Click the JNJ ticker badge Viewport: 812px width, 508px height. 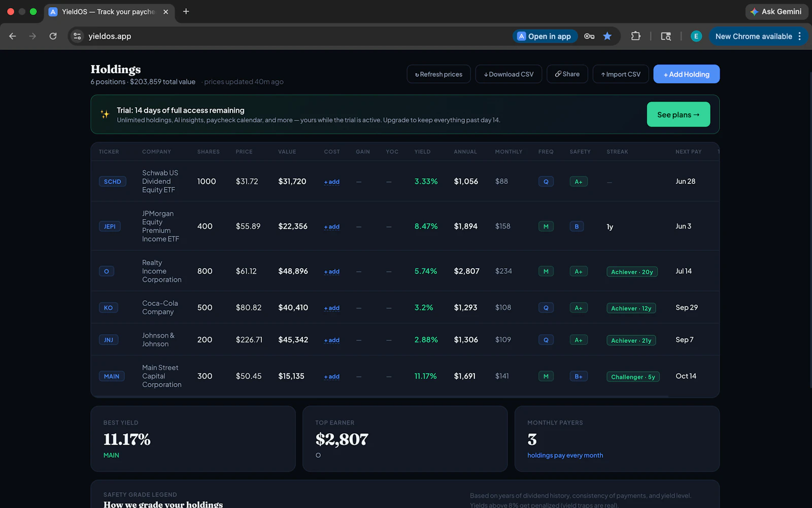[x=109, y=340]
